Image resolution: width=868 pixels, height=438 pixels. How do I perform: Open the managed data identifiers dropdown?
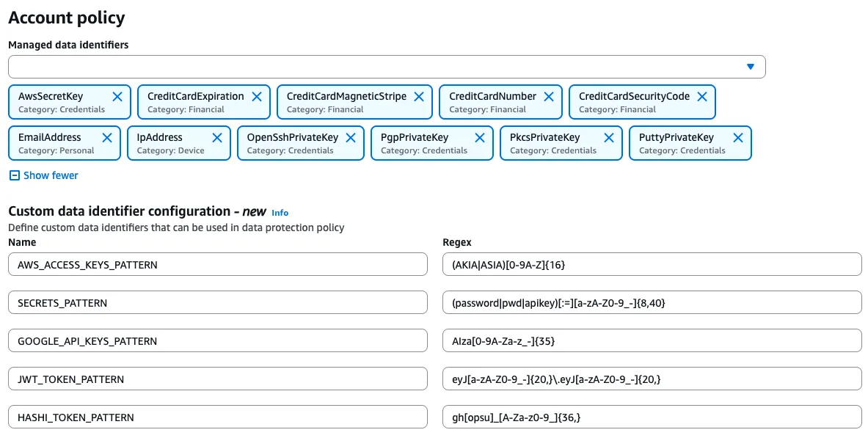click(x=751, y=66)
